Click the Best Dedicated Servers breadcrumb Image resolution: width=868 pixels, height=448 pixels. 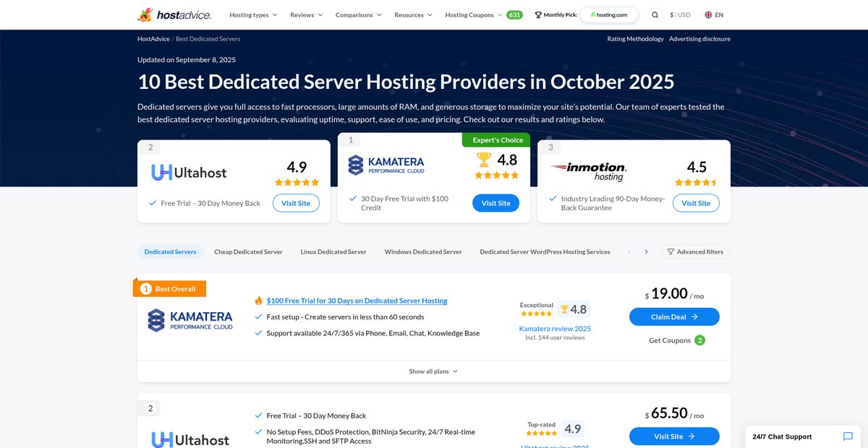[x=208, y=38]
